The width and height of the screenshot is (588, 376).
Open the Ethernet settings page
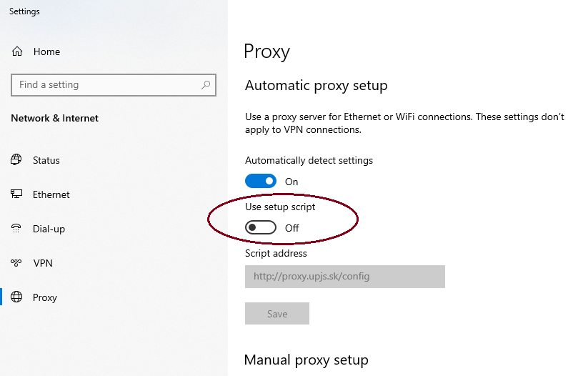51,194
